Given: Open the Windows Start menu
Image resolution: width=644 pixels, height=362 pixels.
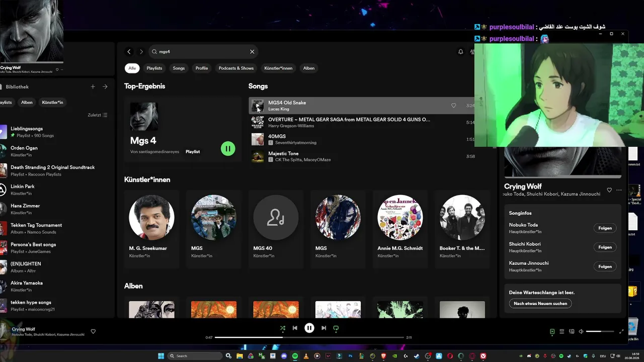Looking at the screenshot, I should click(x=161, y=356).
